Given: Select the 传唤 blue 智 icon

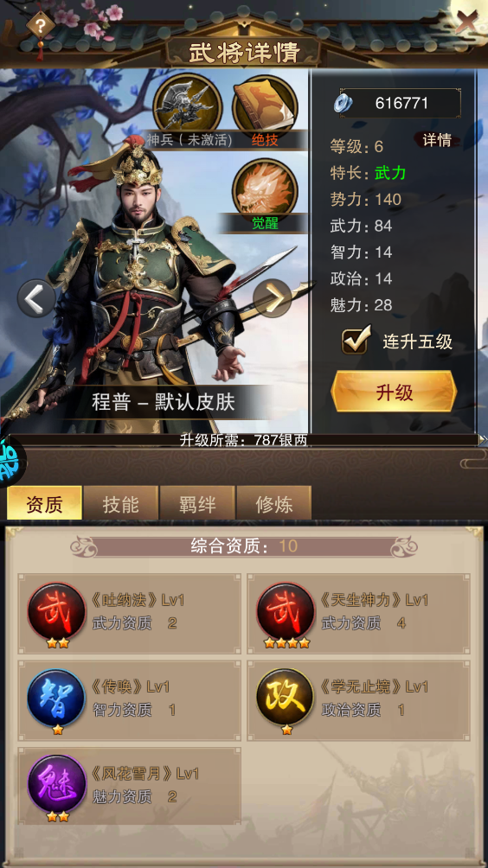Looking at the screenshot, I should pos(56,698).
